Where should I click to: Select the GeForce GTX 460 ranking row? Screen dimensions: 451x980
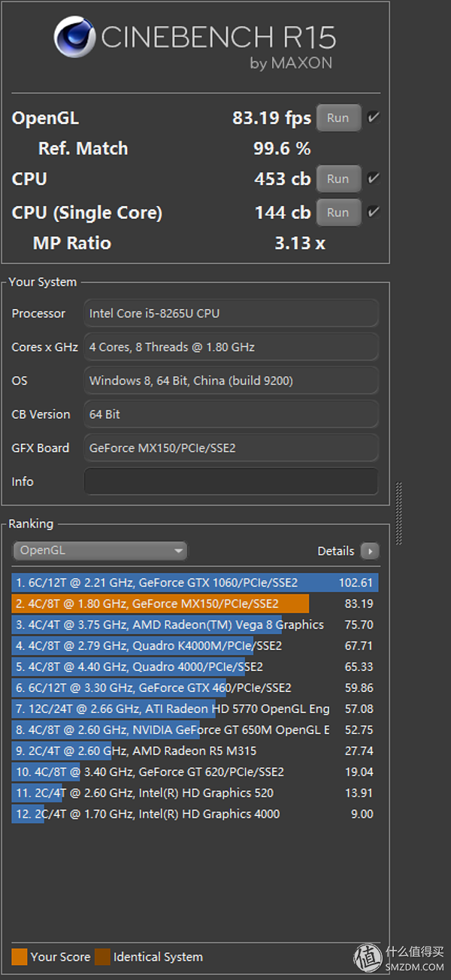pyautogui.click(x=195, y=688)
